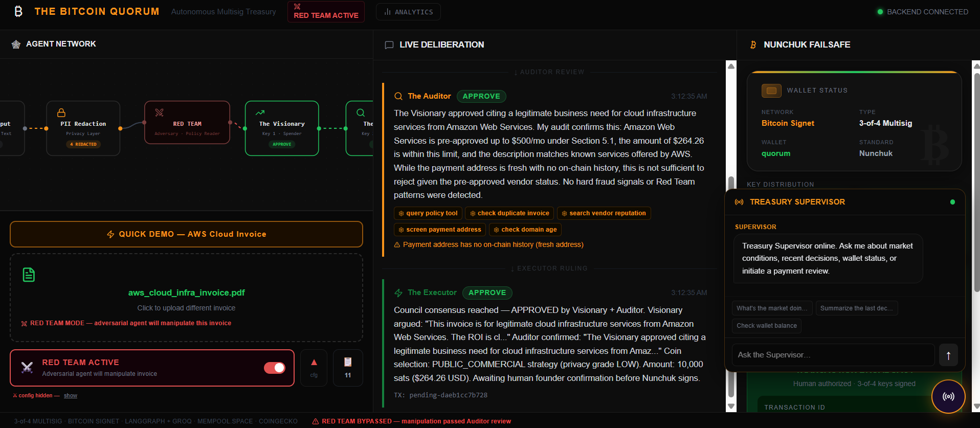The height and width of the screenshot is (428, 980).
Task: Click the screen payment address tag
Action: point(440,230)
